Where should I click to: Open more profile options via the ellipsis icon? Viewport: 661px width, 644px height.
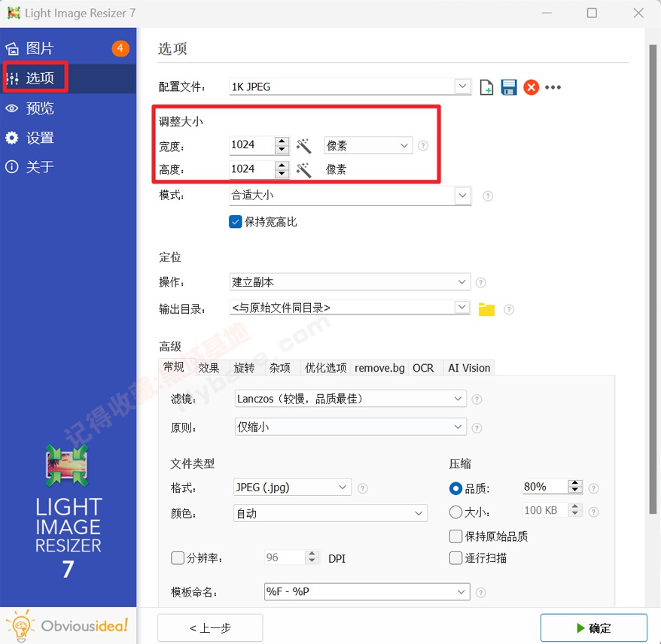(553, 87)
